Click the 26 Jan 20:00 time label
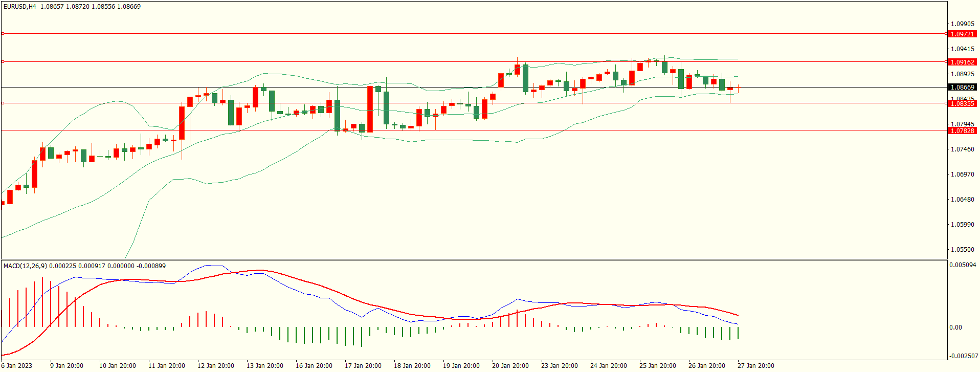980x372 pixels. click(707, 366)
